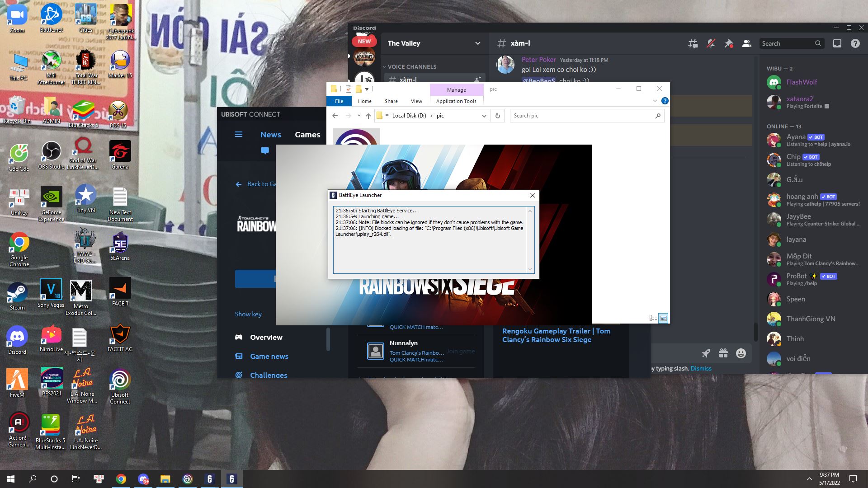Open Discord Threads icon in header
868x488 pixels.
693,43
